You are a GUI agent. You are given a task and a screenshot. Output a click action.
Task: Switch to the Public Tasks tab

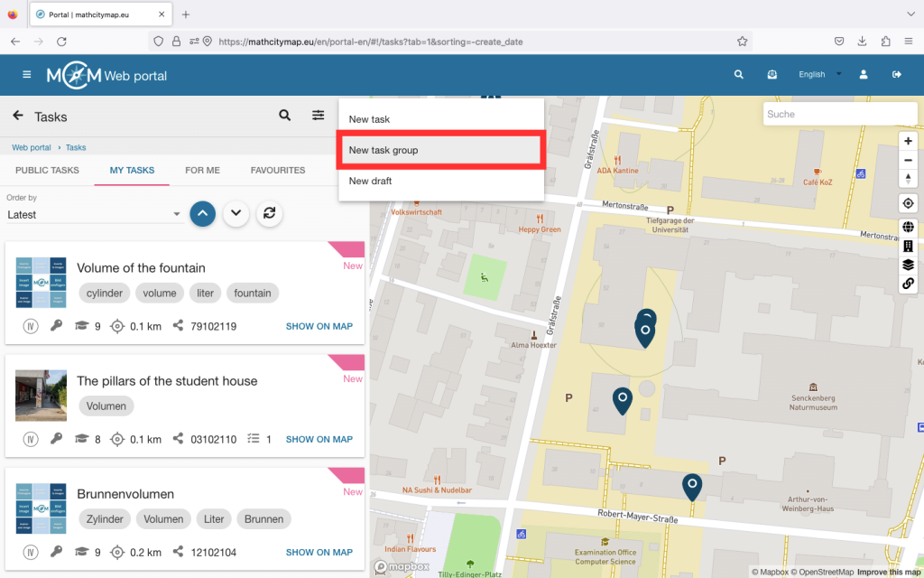click(47, 170)
